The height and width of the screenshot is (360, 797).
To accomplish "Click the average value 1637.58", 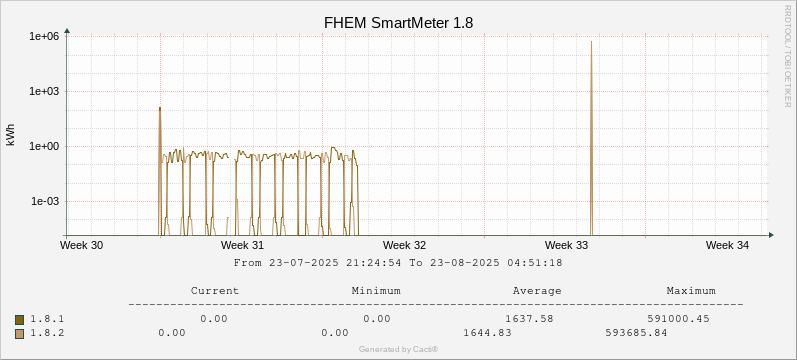I will point(529,319).
